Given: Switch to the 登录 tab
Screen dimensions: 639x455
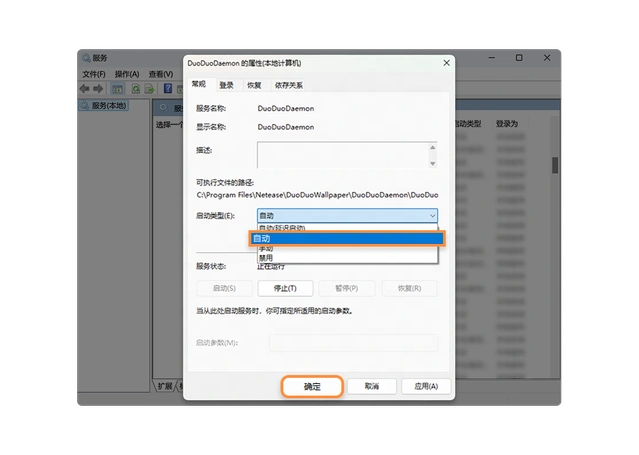Looking at the screenshot, I should click(x=227, y=85).
